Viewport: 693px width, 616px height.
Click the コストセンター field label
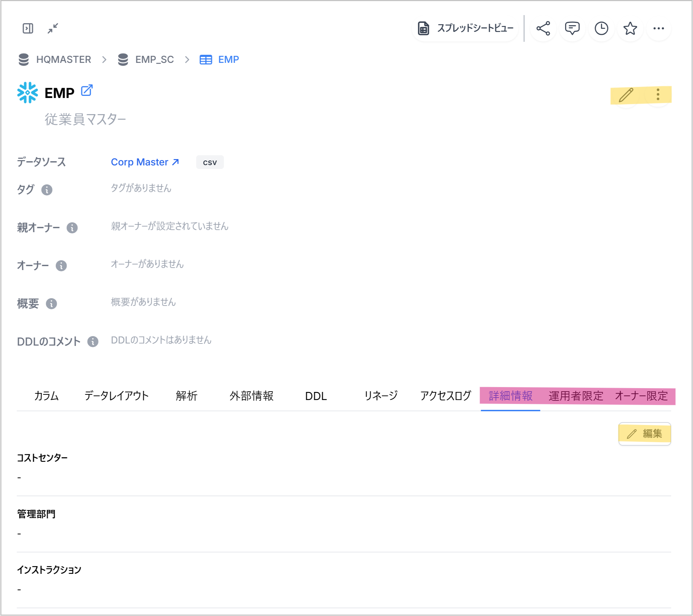click(x=42, y=458)
